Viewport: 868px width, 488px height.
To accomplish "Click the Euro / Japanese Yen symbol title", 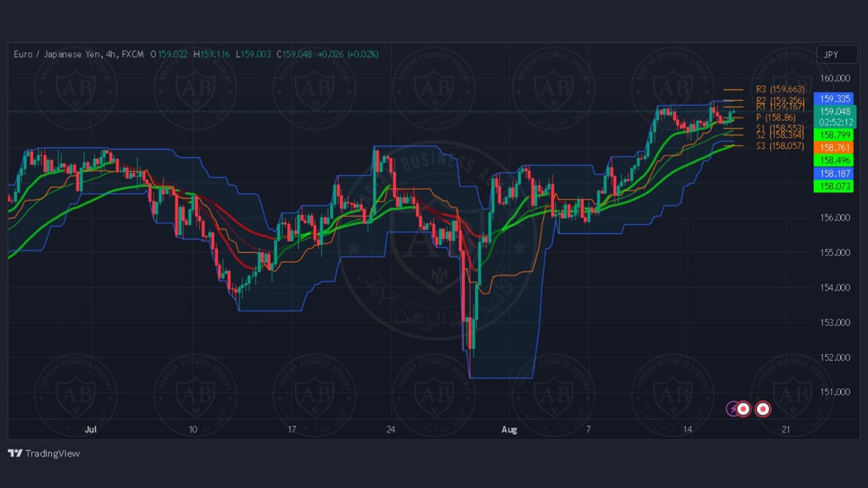I will 57,54.
